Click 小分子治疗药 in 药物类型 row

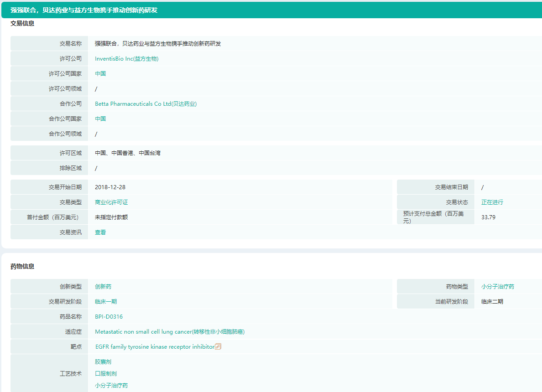[498, 286]
